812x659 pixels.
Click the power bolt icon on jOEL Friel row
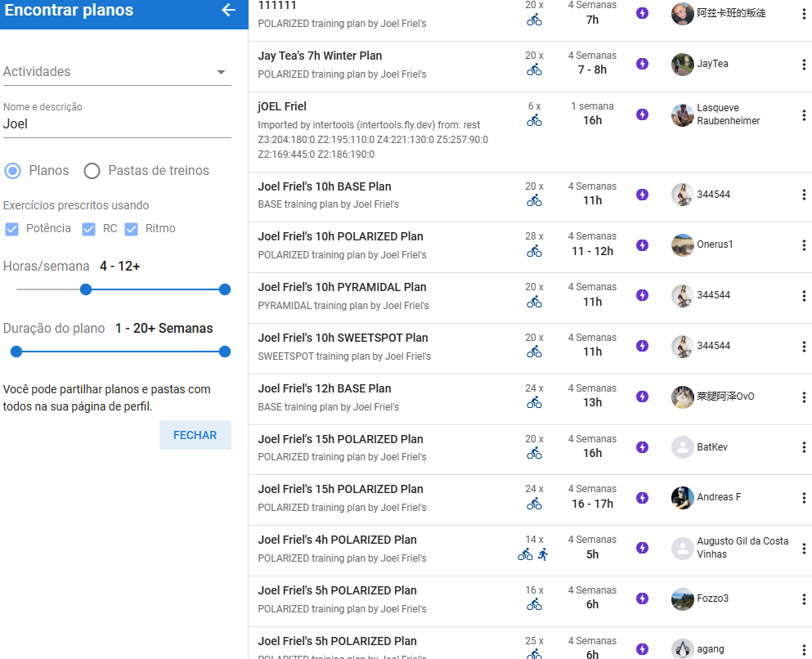click(642, 114)
